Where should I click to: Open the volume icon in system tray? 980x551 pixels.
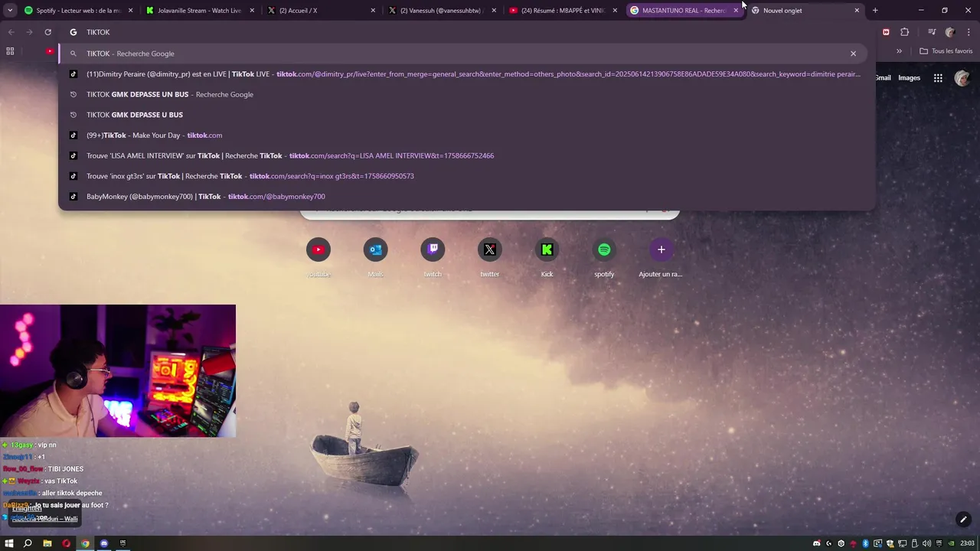pyautogui.click(x=926, y=543)
